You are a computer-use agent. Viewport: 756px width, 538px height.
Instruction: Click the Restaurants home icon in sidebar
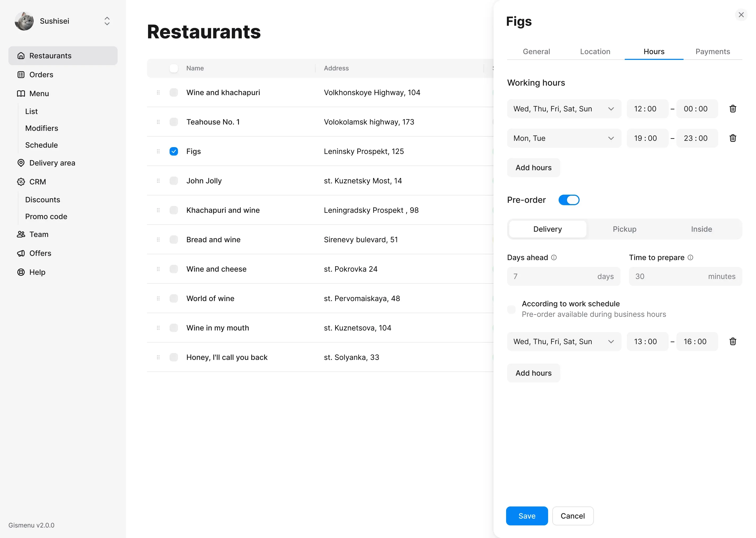[21, 56]
